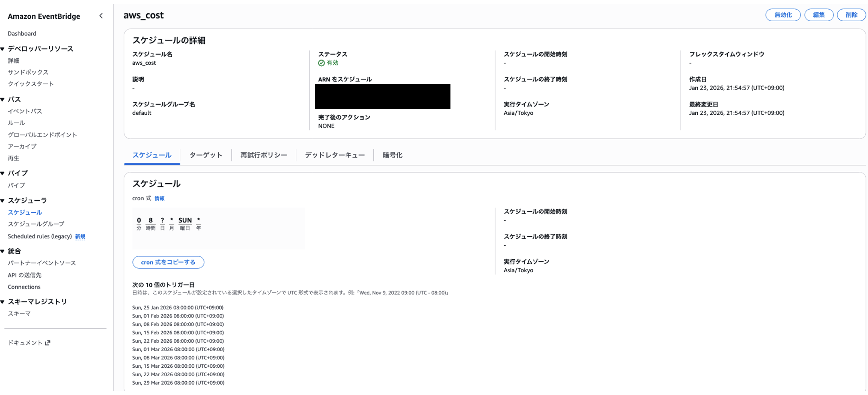Open Connections in the sidebar

pos(24,287)
